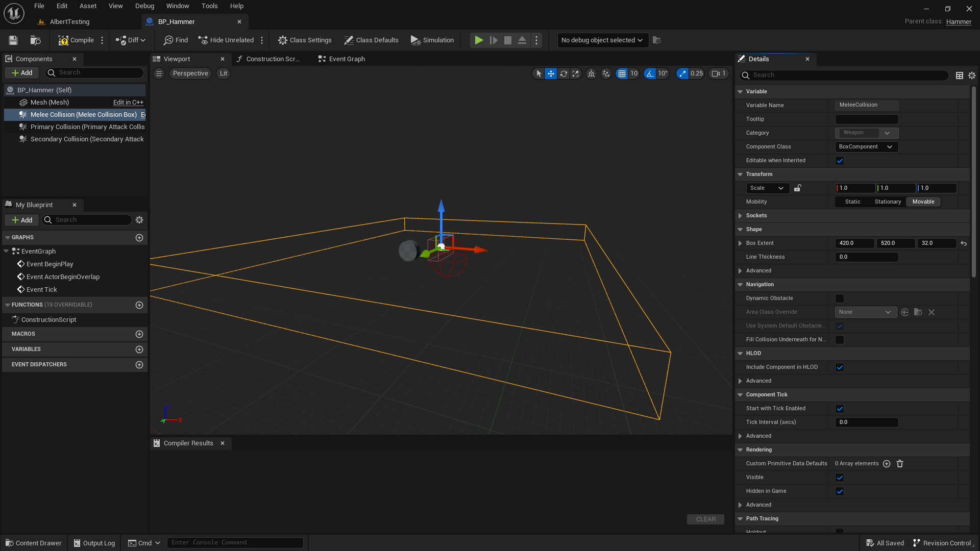The image size is (980, 551).
Task: Edit the Box Extent X value
Action: click(x=854, y=243)
